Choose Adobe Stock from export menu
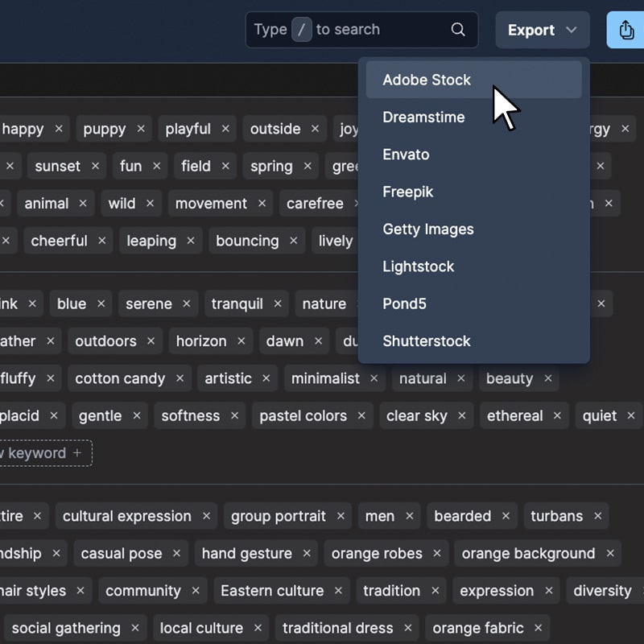 click(x=473, y=80)
